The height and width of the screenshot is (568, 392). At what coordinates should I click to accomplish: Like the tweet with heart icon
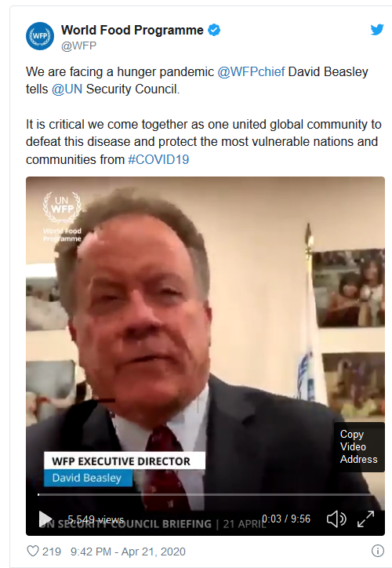click(33, 551)
